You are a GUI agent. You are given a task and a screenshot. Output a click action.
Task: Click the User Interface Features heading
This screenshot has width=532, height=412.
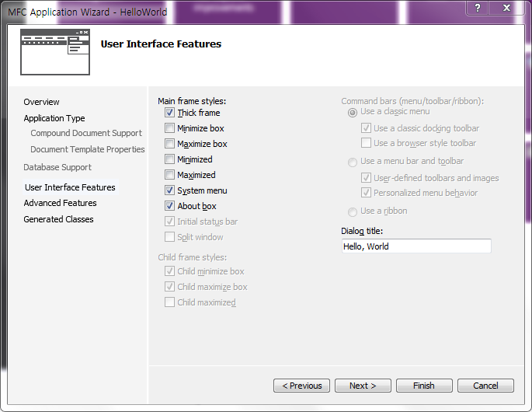click(161, 44)
